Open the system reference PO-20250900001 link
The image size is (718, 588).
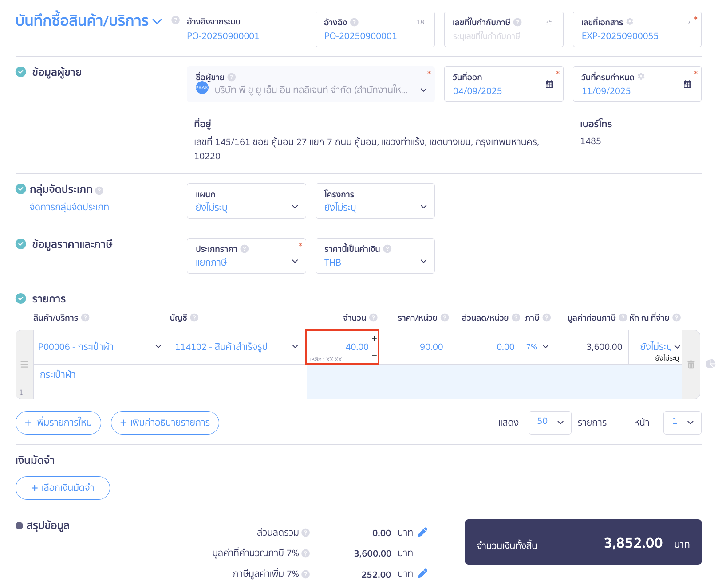point(223,36)
